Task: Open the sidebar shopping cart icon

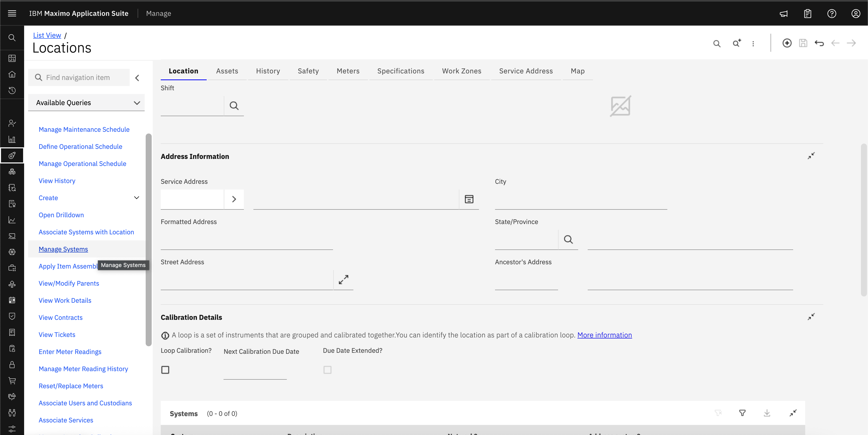Action: (x=12, y=381)
